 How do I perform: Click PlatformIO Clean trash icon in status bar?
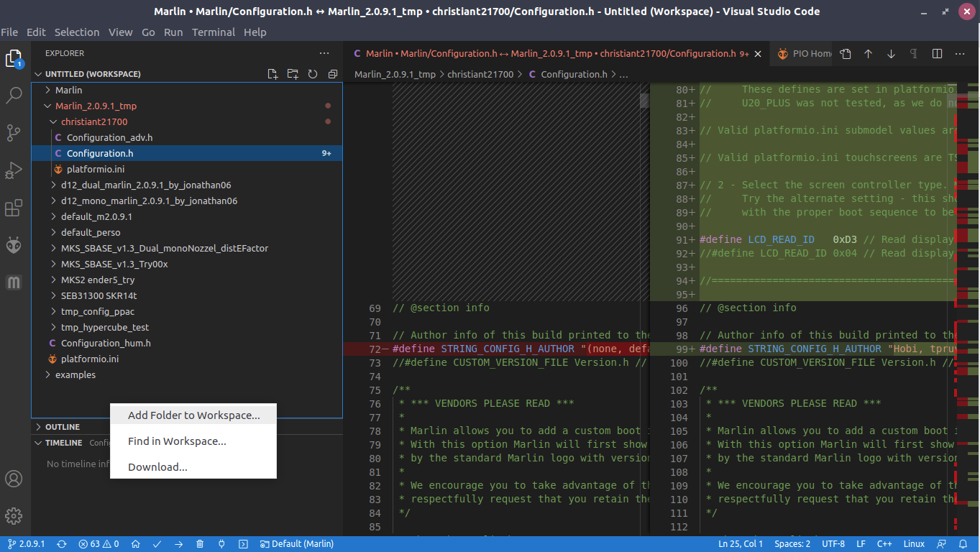pos(200,544)
